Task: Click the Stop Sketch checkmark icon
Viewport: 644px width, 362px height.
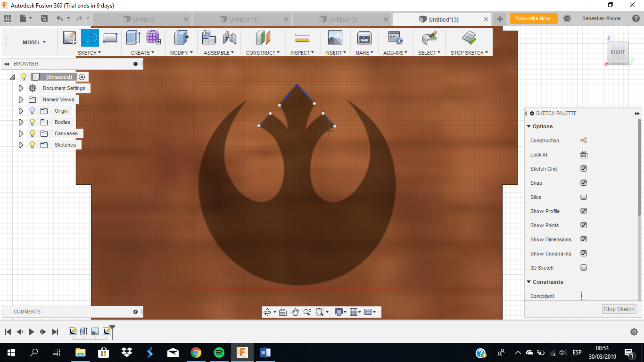Action: 469,38
